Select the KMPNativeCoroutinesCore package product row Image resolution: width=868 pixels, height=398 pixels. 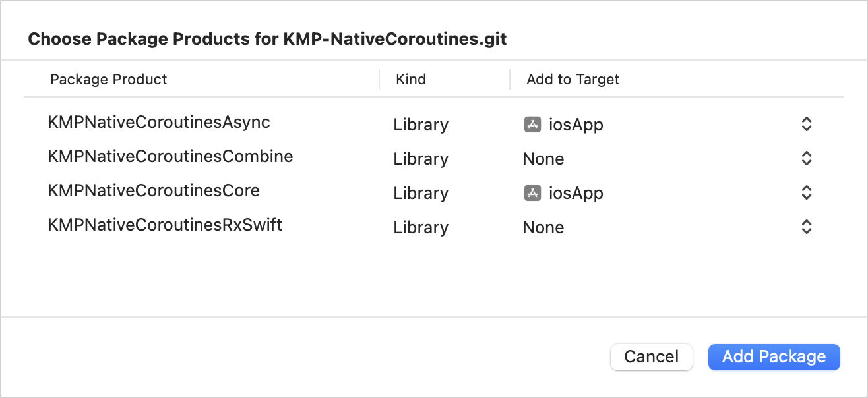(154, 190)
